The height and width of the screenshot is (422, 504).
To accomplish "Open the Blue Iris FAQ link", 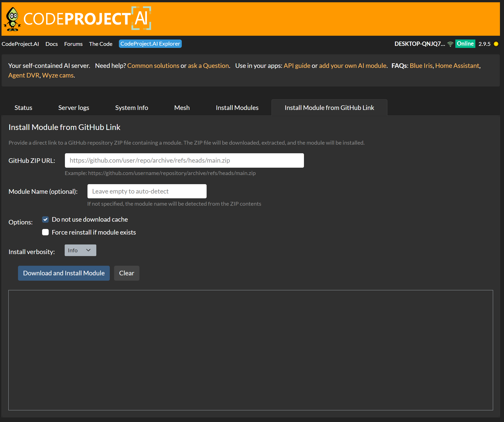I will (421, 66).
